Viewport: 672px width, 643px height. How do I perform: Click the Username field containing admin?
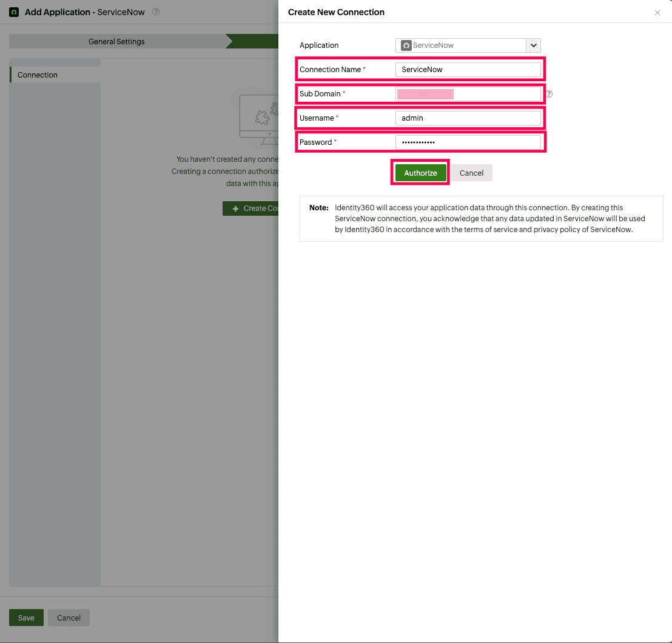468,118
